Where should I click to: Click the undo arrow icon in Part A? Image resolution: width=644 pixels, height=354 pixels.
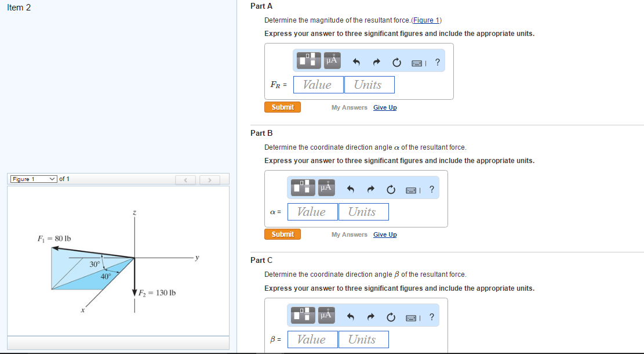[x=356, y=62]
